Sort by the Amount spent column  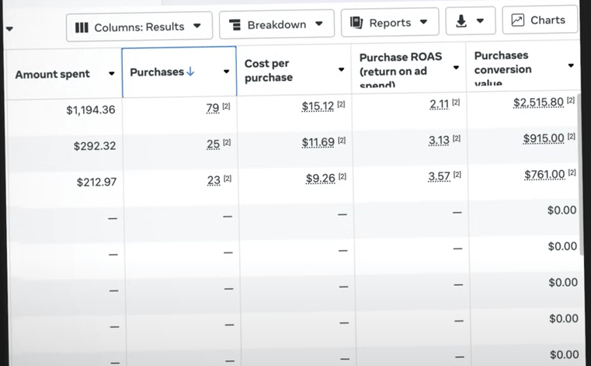pos(52,74)
